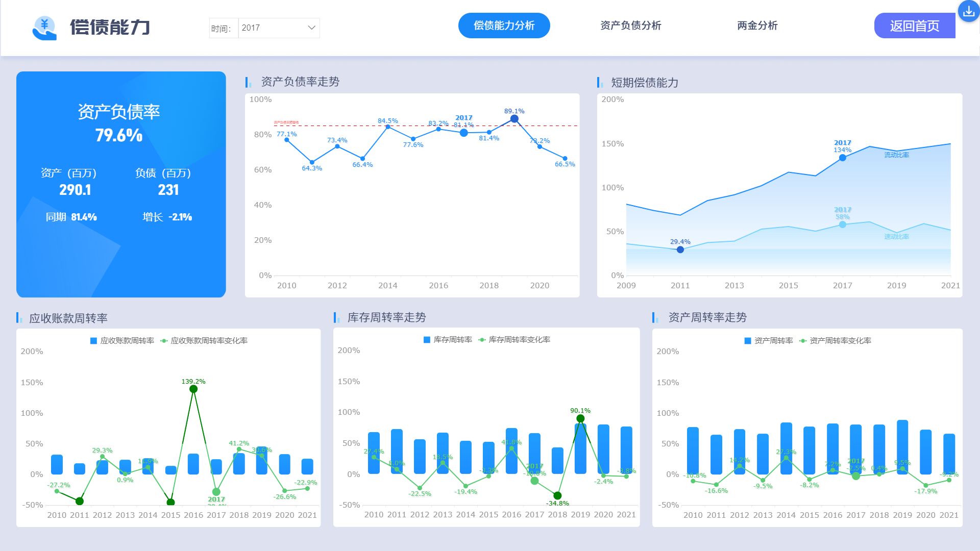Screen dimensions: 980x551
Task: Switch to 资产负债分析 tab
Action: (630, 26)
